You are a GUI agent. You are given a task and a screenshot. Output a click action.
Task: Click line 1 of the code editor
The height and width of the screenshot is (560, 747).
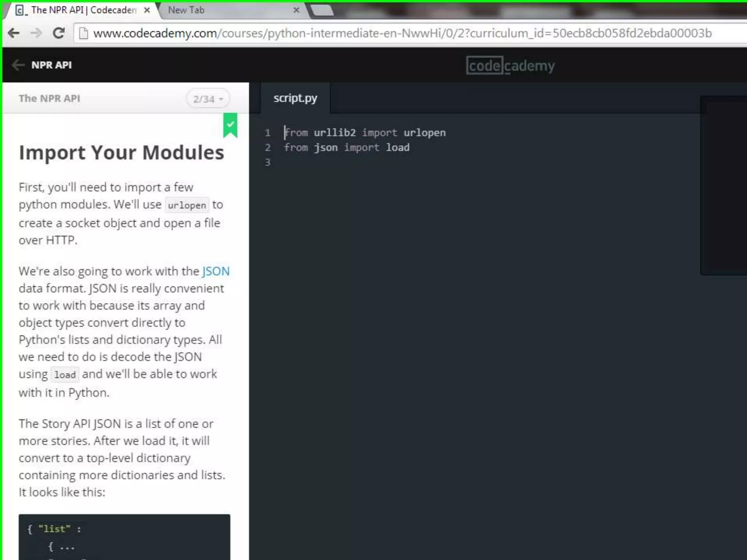click(365, 133)
